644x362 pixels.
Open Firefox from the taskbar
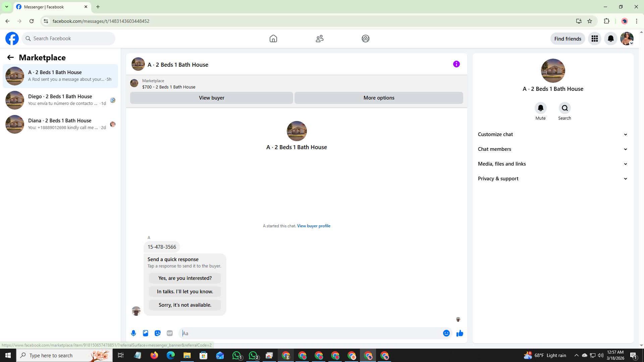click(154, 355)
